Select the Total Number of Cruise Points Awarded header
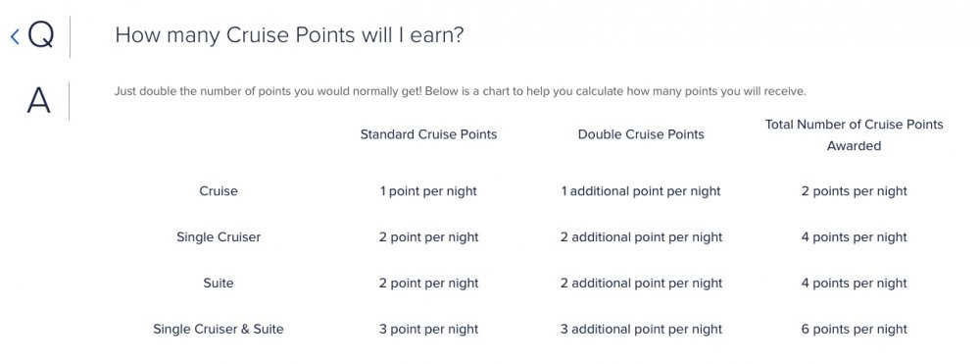980x364 pixels. [x=854, y=135]
